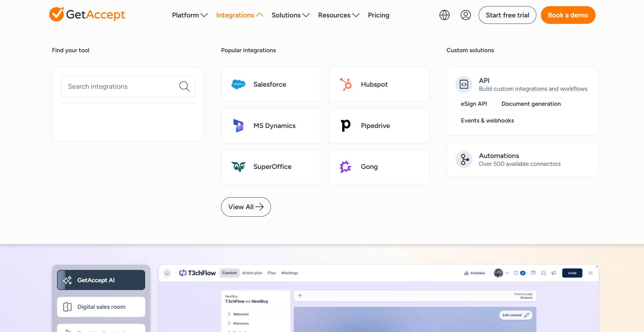
Task: Click the Hubspot sprocket logo
Action: point(346,84)
